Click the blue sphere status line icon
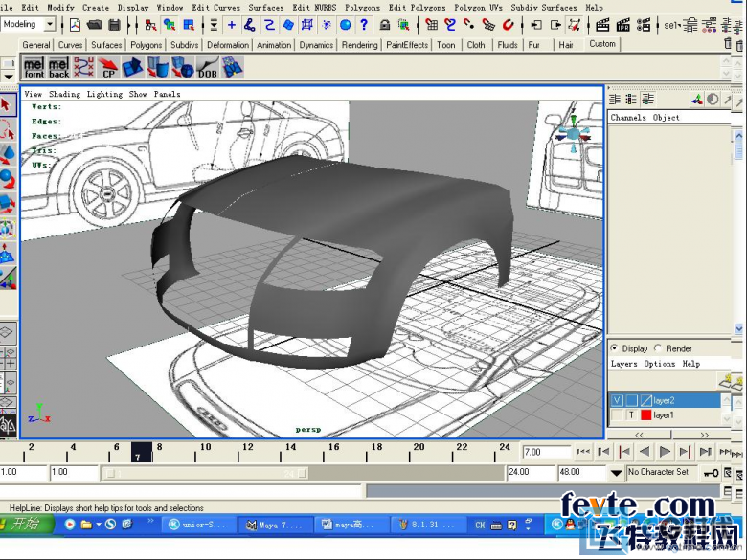747x560 pixels. 346,25
